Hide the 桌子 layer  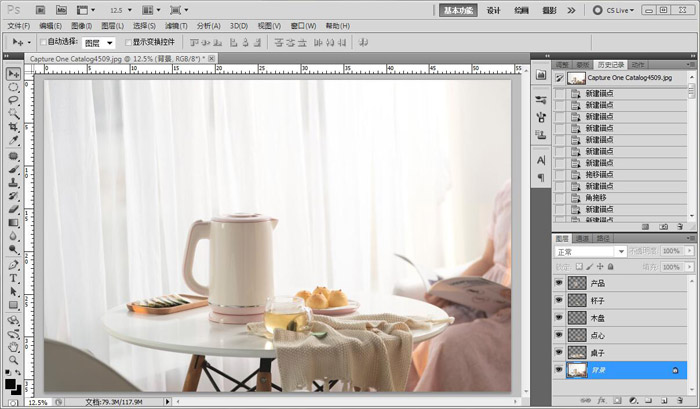click(559, 352)
